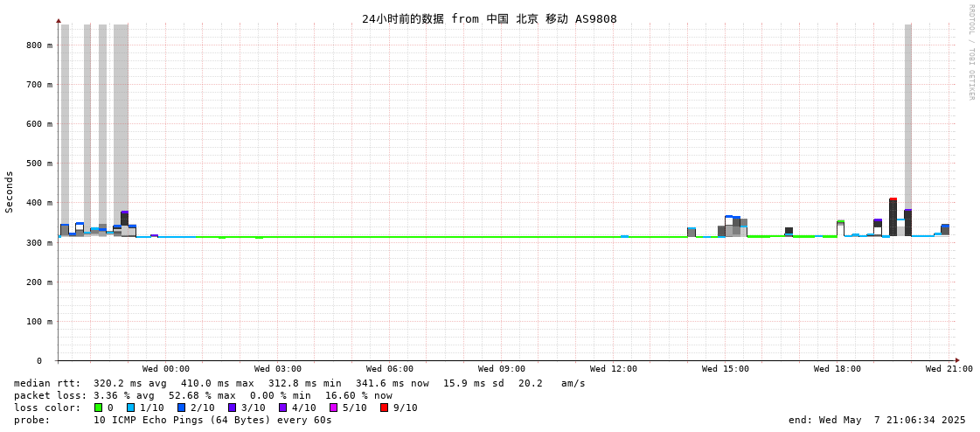The width and height of the screenshot is (980, 432).
Task: Click the green 0 loss color swatch
Action: (x=98, y=408)
